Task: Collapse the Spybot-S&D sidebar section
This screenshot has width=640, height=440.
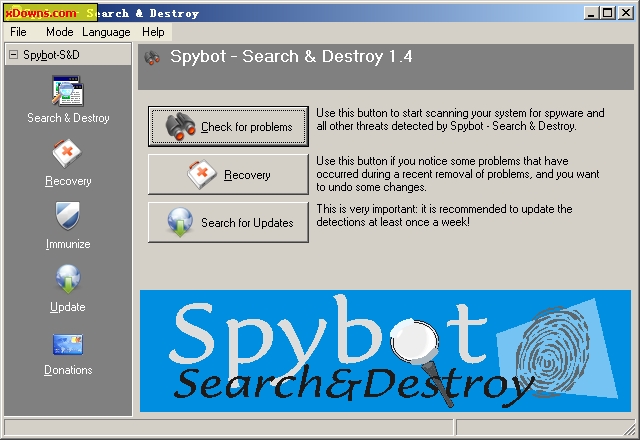Action: [x=13, y=54]
